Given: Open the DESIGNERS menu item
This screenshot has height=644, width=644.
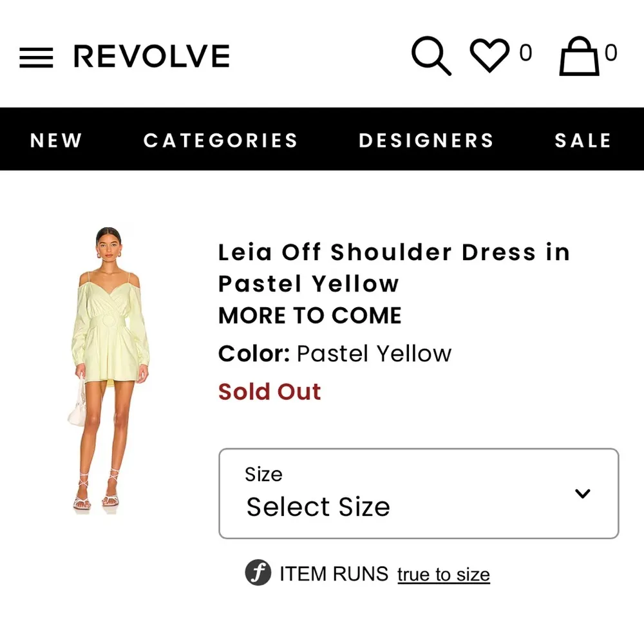Looking at the screenshot, I should pyautogui.click(x=426, y=140).
